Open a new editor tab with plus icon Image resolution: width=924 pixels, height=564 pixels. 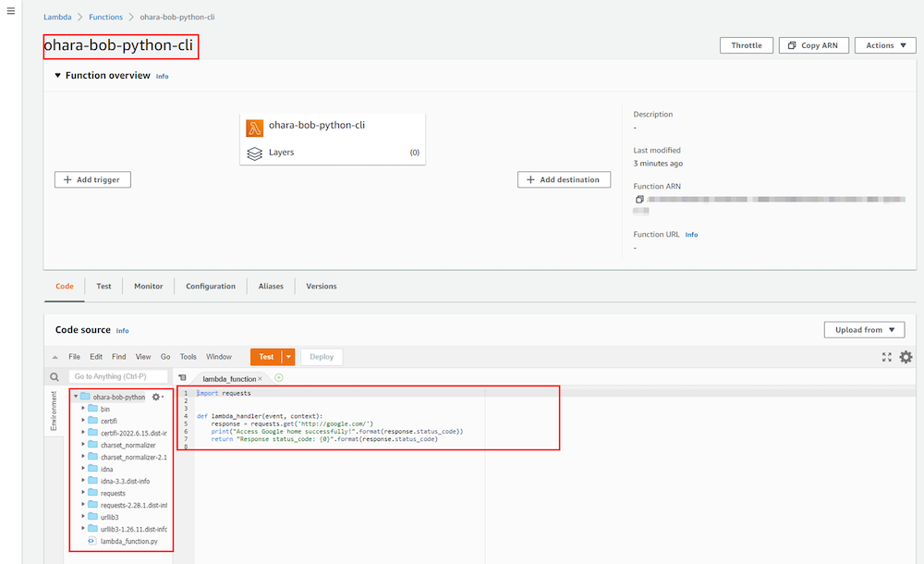pyautogui.click(x=279, y=377)
